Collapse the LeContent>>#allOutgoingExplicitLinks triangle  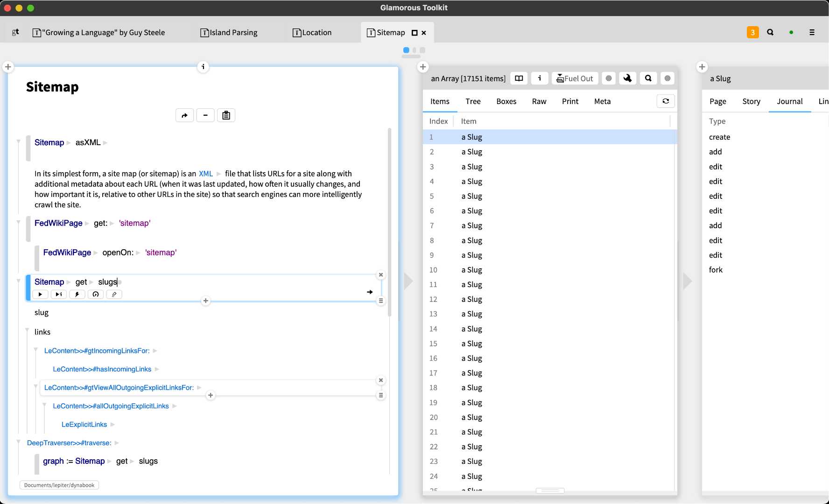(x=44, y=405)
